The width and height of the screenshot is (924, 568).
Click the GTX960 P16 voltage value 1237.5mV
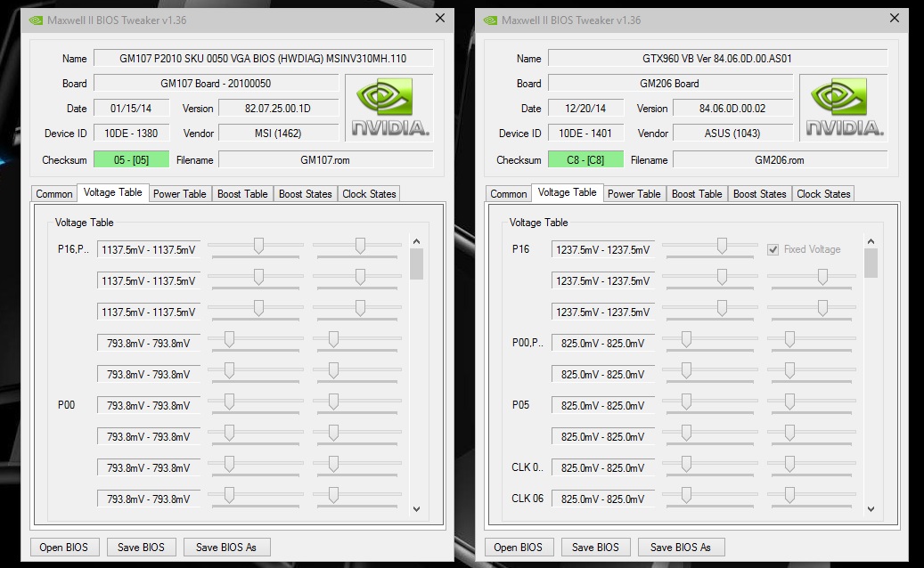[603, 249]
